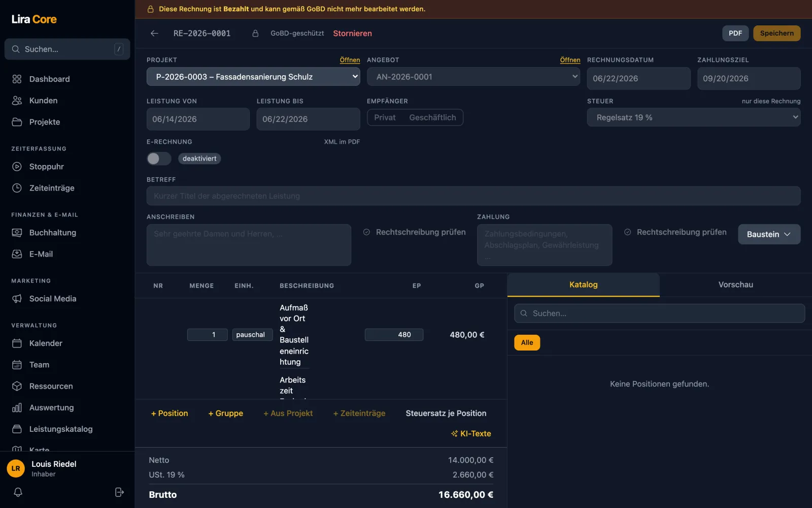Toggle the E-Rechnung switch

coord(159,158)
